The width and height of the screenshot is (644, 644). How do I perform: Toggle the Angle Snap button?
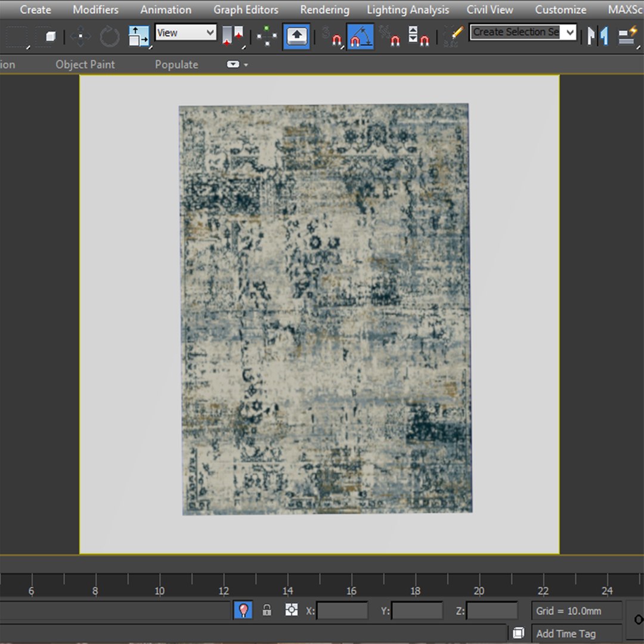point(361,36)
